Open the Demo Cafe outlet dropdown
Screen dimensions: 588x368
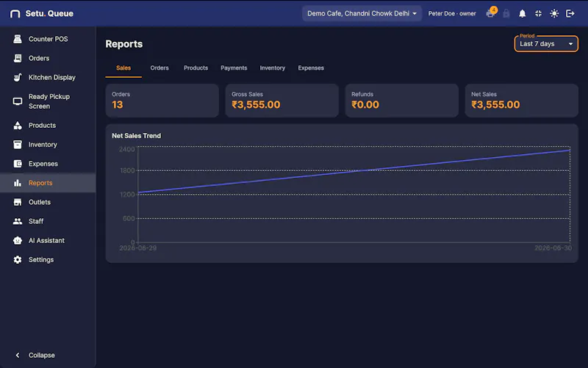(x=362, y=13)
